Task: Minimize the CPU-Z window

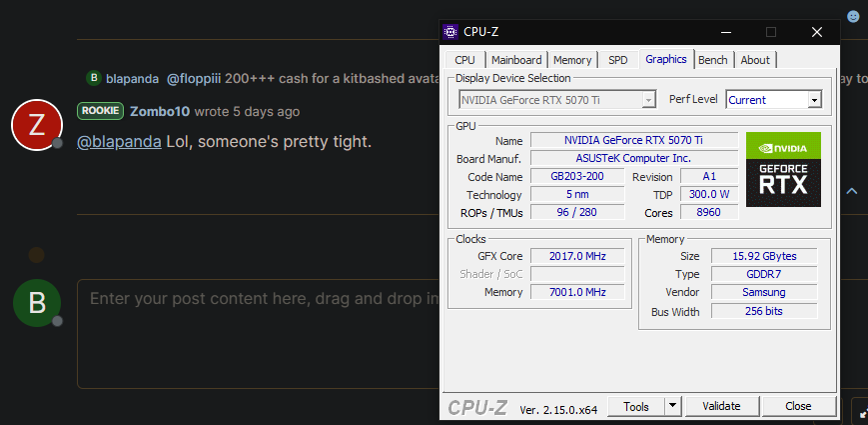Action: [x=725, y=32]
